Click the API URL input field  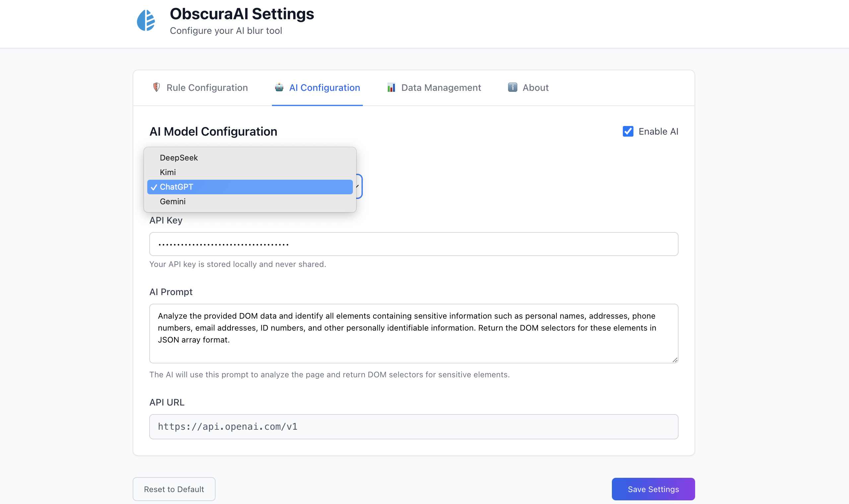click(413, 426)
